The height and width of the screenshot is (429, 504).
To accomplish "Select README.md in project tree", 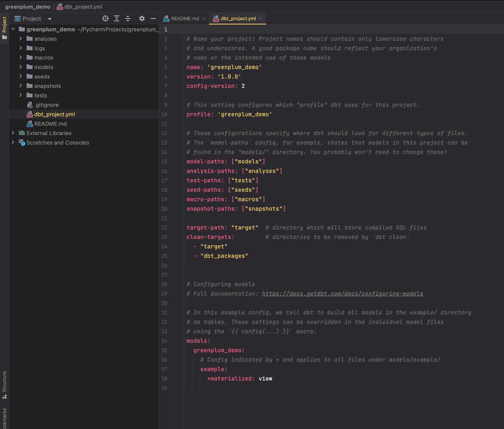I will (x=50, y=124).
